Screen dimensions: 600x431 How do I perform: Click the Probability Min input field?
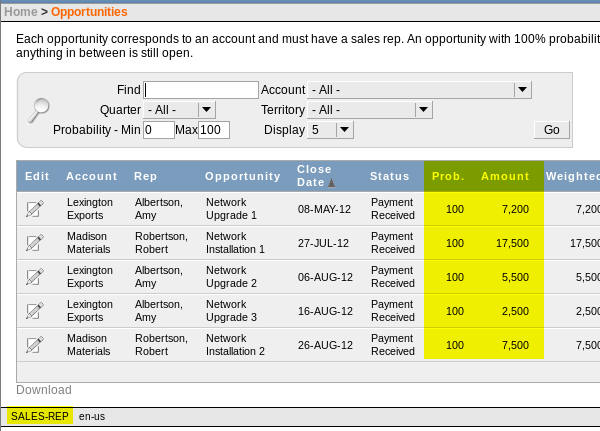tap(159, 130)
